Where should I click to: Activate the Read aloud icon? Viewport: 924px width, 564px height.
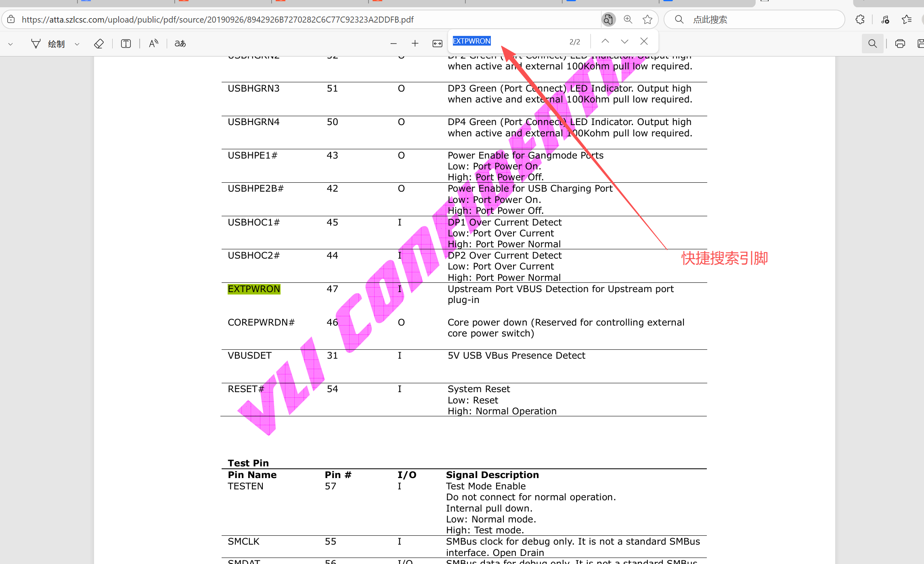(153, 44)
